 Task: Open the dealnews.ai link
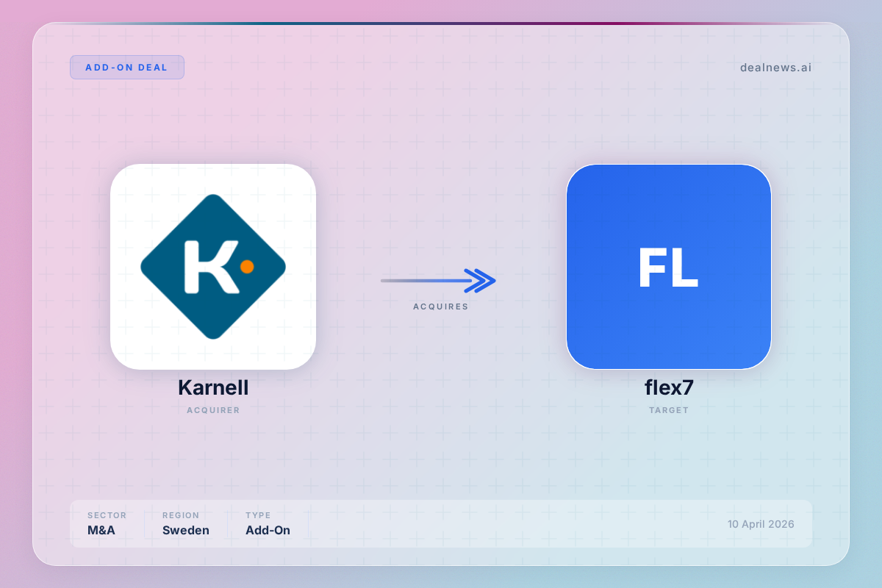(x=775, y=68)
